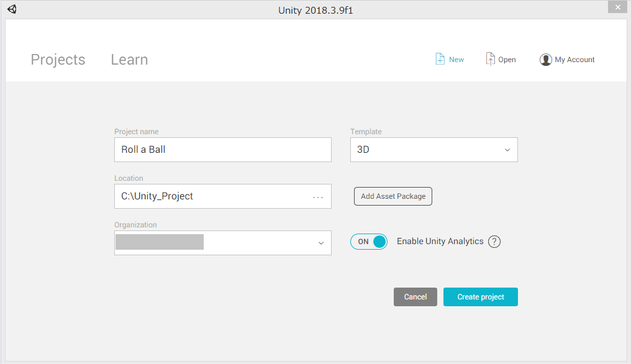Viewport: 631px width, 364px height.
Task: Click the Unity logo in the title bar
Action: [x=12, y=9]
